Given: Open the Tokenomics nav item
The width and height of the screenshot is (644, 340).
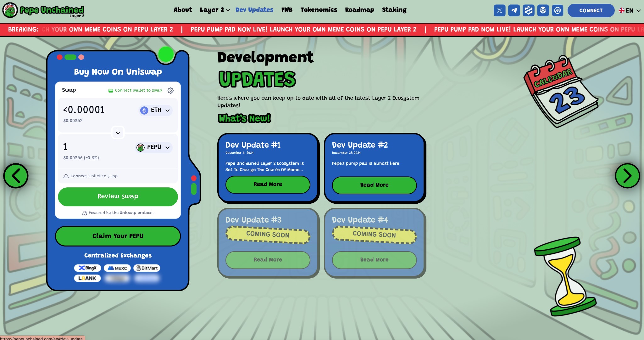Looking at the screenshot, I should 319,10.
